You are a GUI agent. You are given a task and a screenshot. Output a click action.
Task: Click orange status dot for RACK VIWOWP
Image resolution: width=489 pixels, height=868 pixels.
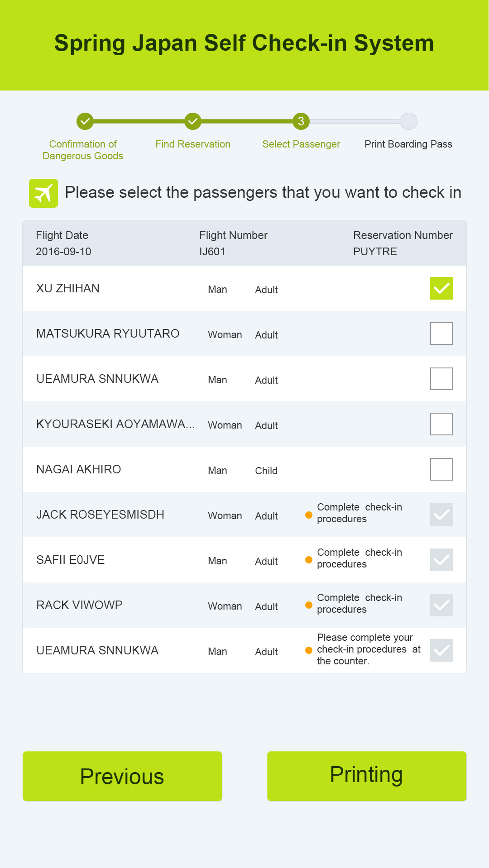click(x=309, y=605)
